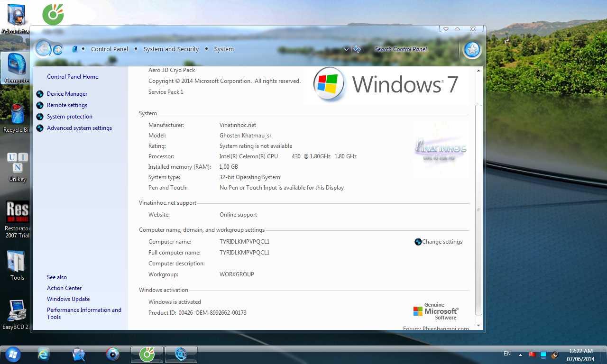The height and width of the screenshot is (364, 607).
Task: Click the shield icon beside Advanced system settings
Action: coord(40,128)
